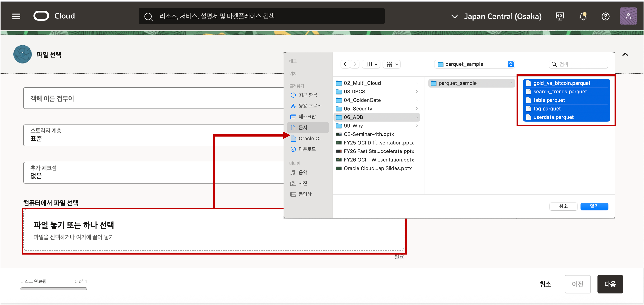The width and height of the screenshot is (644, 305).
Task: Click the blue Open button in dialog
Action: coord(594,207)
